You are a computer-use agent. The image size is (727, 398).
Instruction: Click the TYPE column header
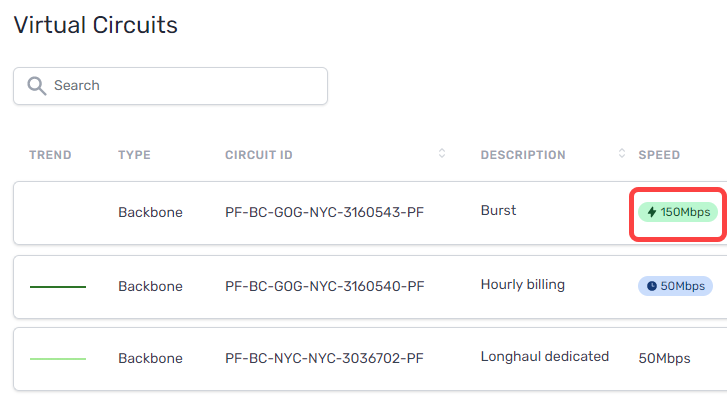[134, 155]
